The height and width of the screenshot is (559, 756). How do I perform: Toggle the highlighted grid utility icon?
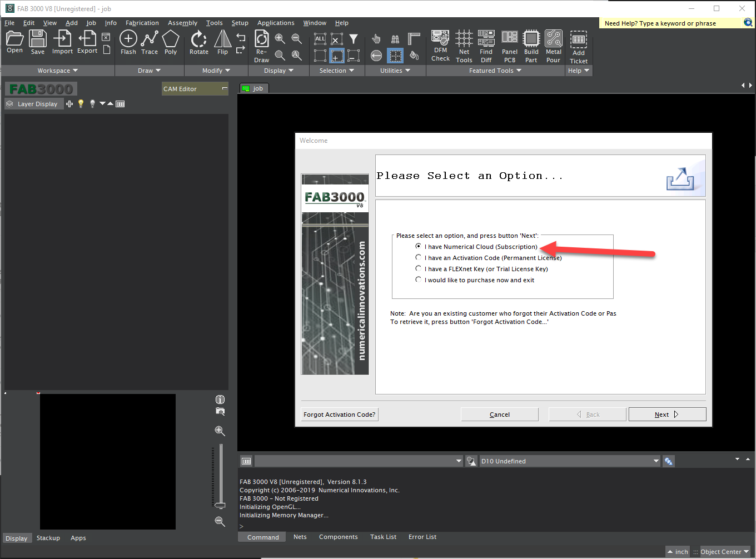[x=395, y=56]
